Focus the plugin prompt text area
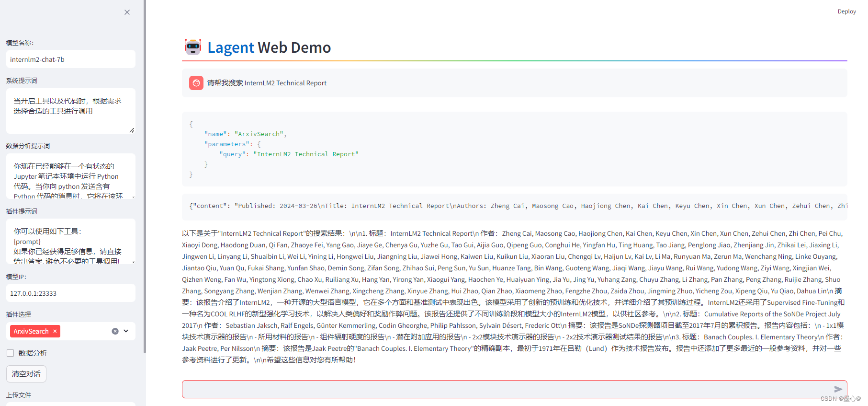 pyautogui.click(x=71, y=241)
